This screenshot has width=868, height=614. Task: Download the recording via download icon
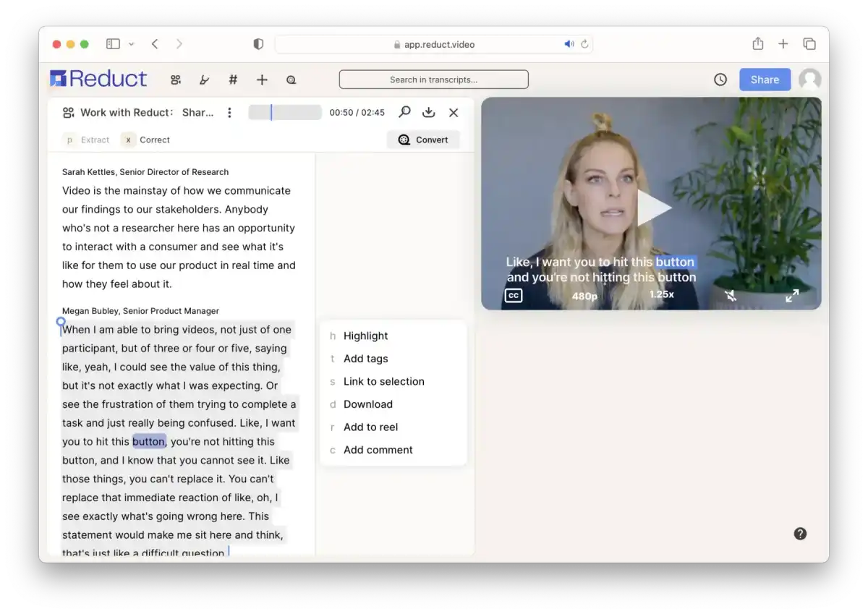(429, 112)
